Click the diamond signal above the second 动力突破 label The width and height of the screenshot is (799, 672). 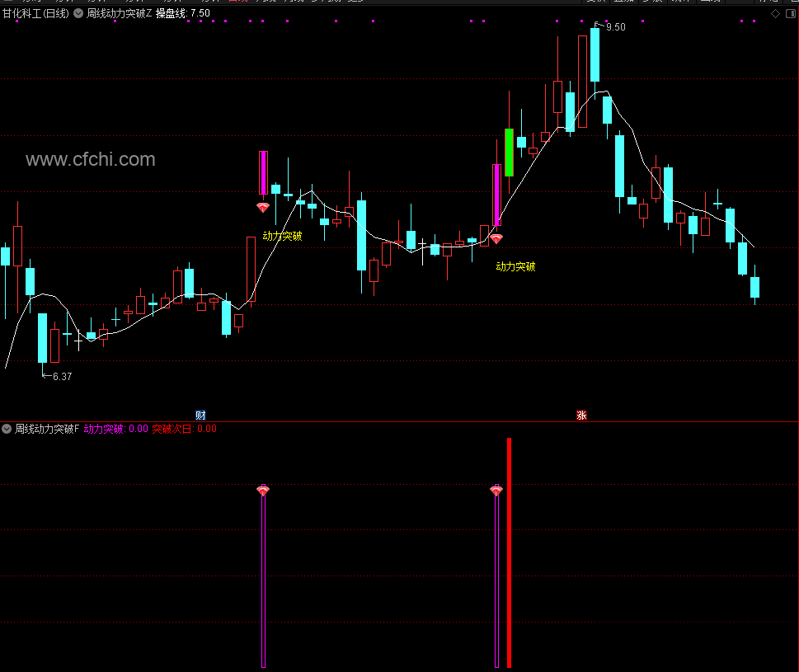pyautogui.click(x=496, y=238)
